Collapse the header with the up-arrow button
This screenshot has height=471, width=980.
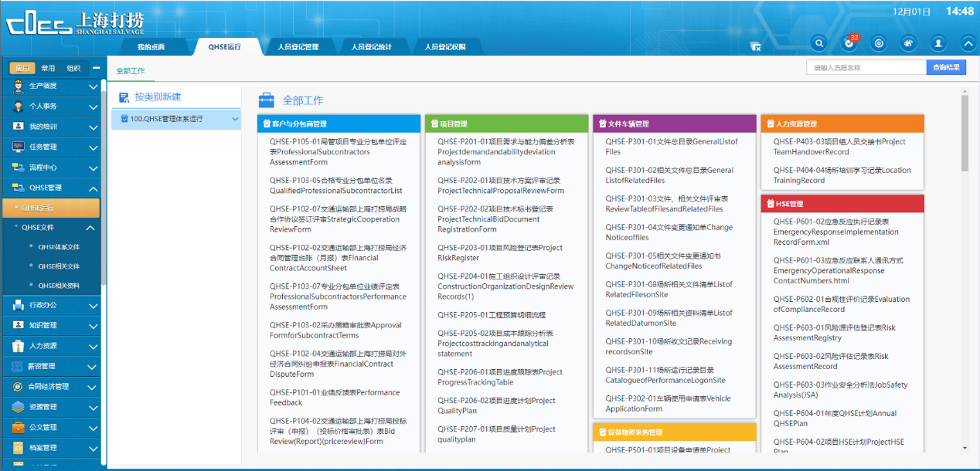[967, 44]
